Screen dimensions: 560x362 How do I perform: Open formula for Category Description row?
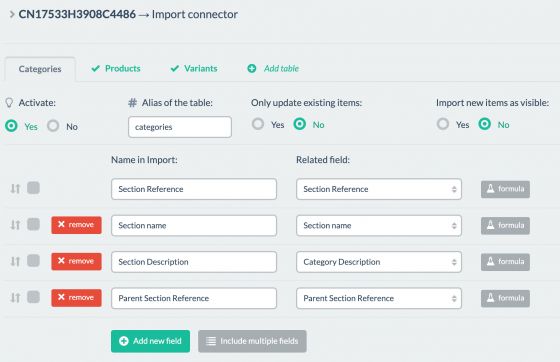[505, 262]
